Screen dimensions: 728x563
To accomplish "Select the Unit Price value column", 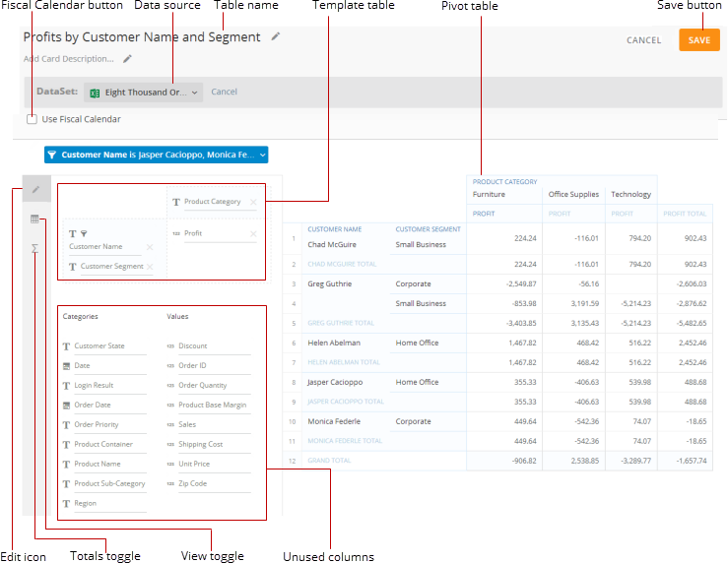I will [x=194, y=464].
